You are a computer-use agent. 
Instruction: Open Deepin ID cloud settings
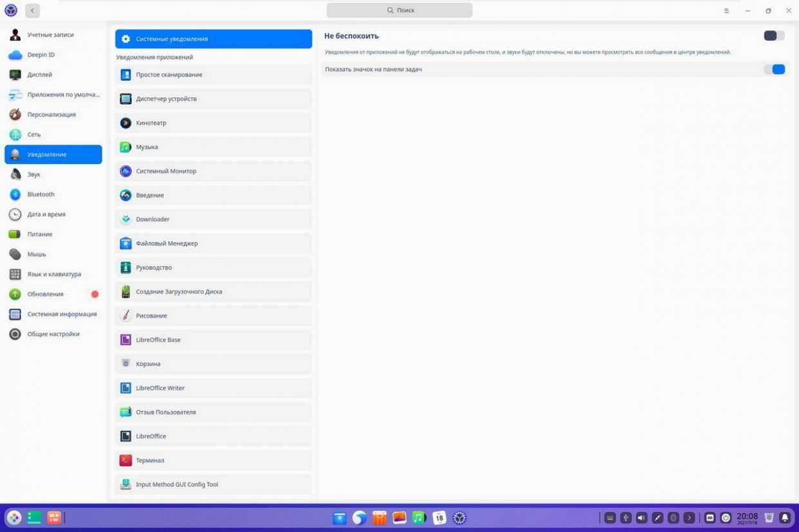(x=53, y=55)
